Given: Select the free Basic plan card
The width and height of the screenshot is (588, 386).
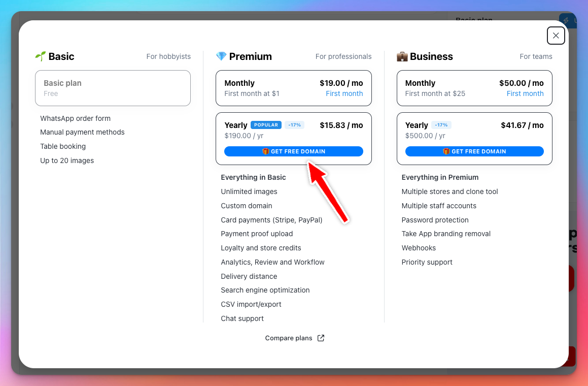Looking at the screenshot, I should coord(113,88).
